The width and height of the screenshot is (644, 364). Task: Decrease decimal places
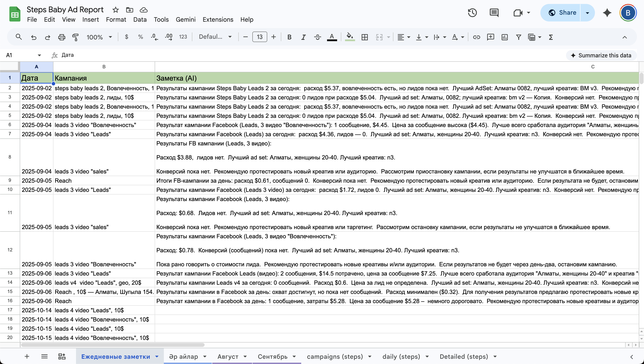[x=154, y=37]
